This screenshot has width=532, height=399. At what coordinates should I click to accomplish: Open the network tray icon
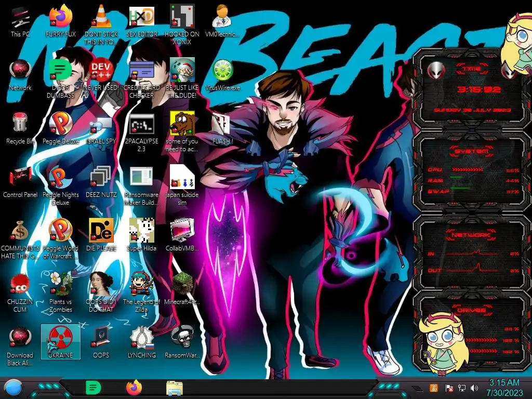[461, 388]
